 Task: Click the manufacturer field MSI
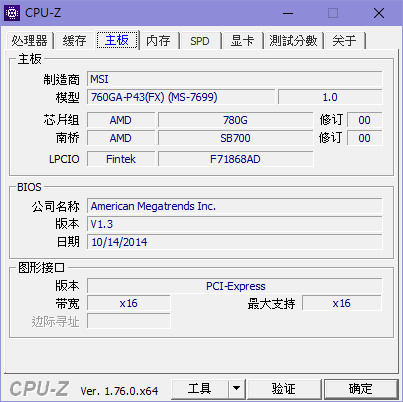(x=235, y=79)
